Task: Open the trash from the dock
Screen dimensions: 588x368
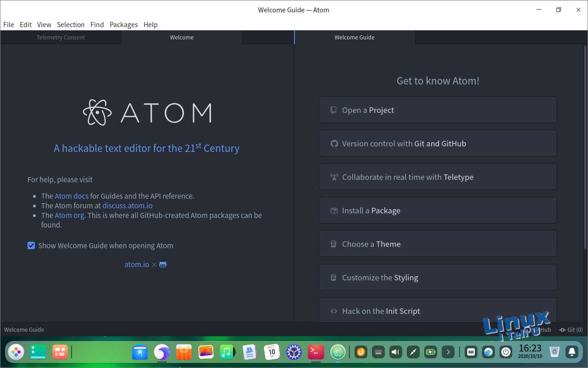Action: 555,352
